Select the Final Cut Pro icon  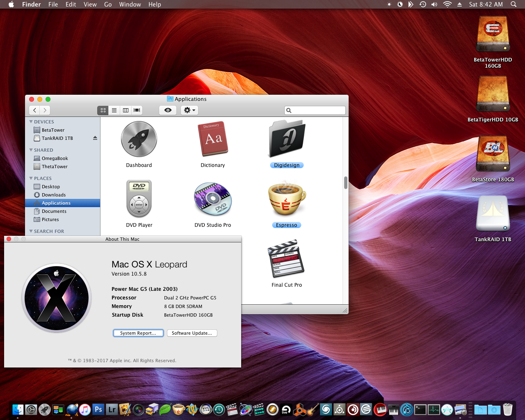[286, 259]
